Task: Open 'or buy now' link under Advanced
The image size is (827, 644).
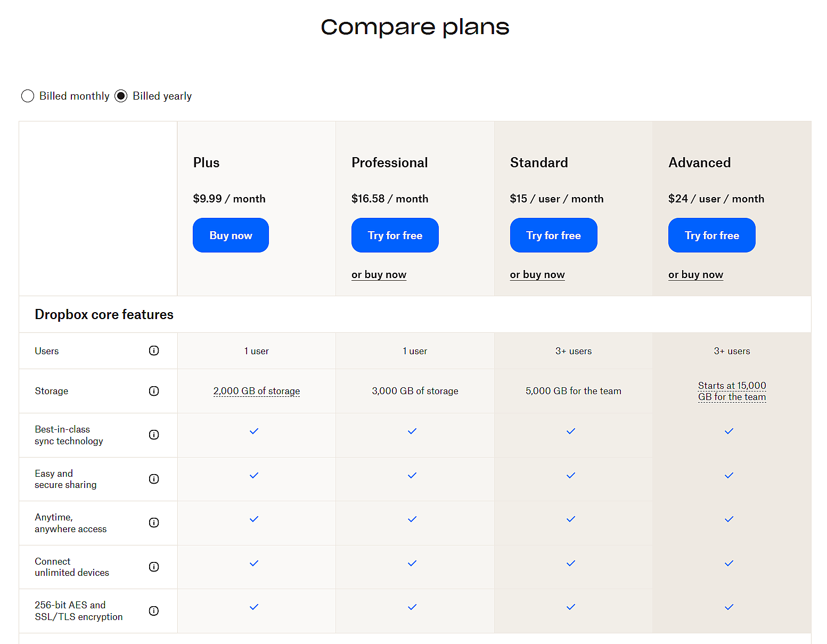Action: [695, 275]
